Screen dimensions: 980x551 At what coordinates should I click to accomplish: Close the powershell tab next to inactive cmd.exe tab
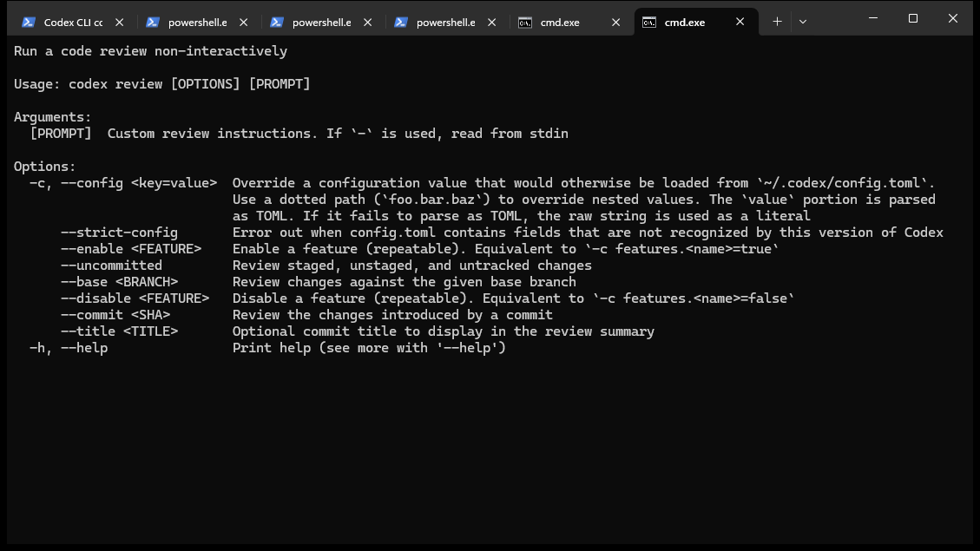pos(492,22)
